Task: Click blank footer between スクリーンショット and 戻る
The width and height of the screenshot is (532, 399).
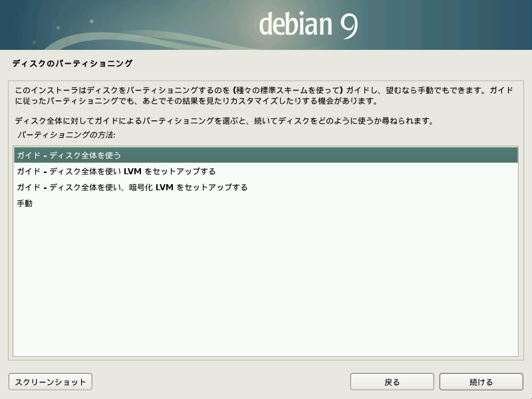Action: 219,382
